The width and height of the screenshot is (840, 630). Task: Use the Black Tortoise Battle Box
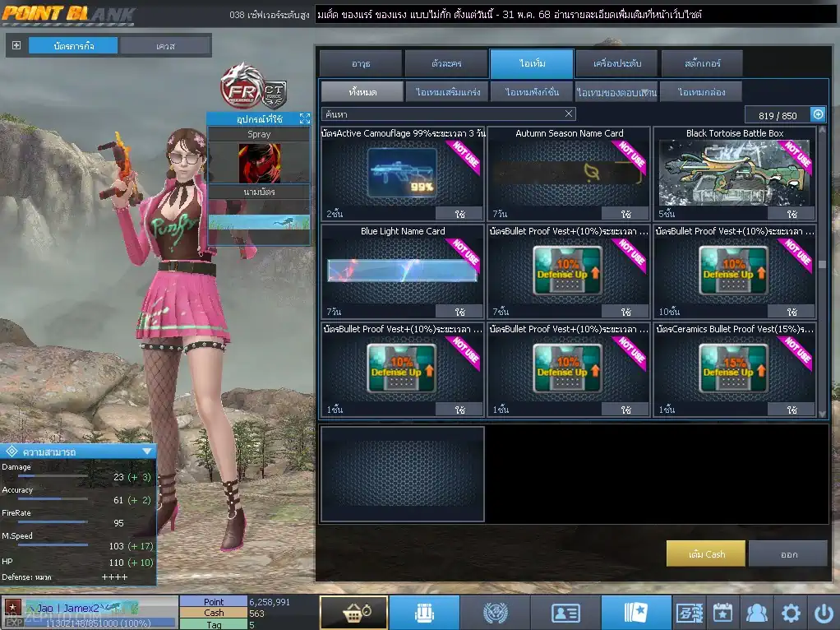792,214
